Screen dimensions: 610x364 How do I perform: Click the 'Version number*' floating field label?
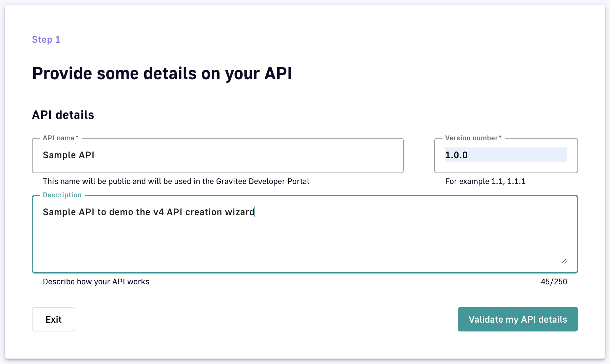coord(473,138)
